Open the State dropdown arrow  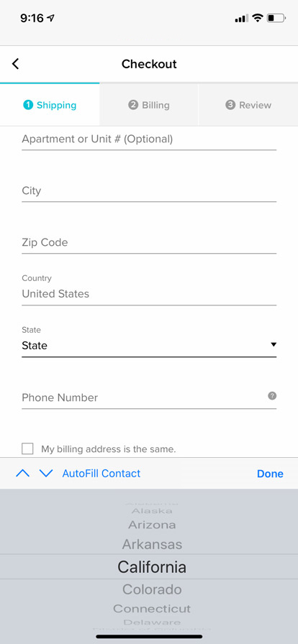click(274, 344)
